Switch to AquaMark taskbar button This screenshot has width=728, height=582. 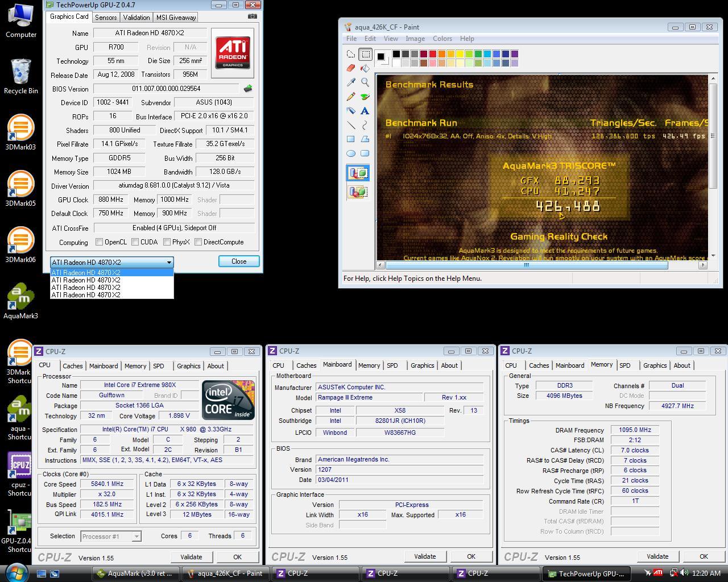tap(136, 573)
